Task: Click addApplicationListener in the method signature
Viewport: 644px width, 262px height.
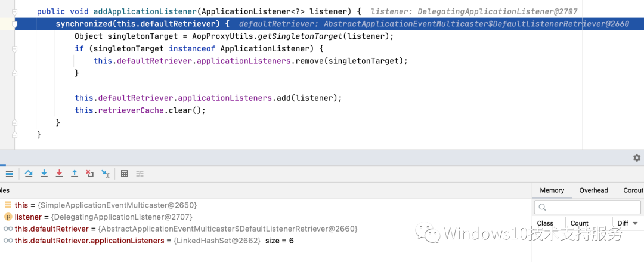Action: pos(144,11)
